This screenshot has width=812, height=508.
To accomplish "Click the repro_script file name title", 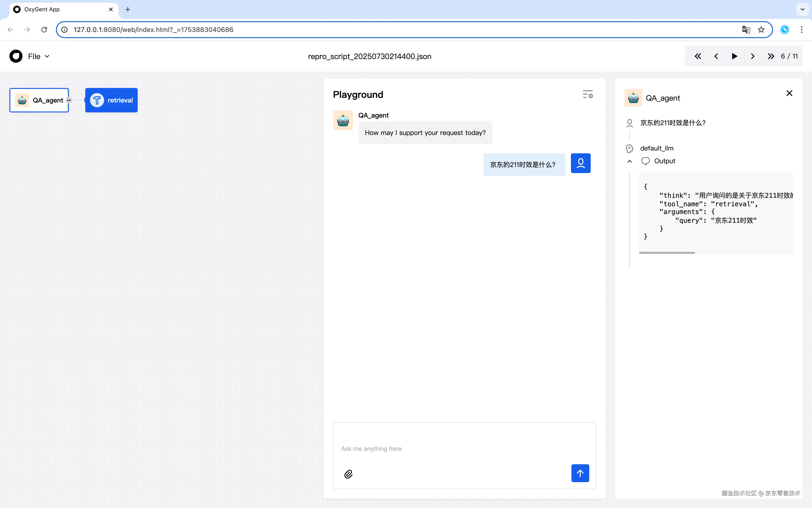I will 369,56.
